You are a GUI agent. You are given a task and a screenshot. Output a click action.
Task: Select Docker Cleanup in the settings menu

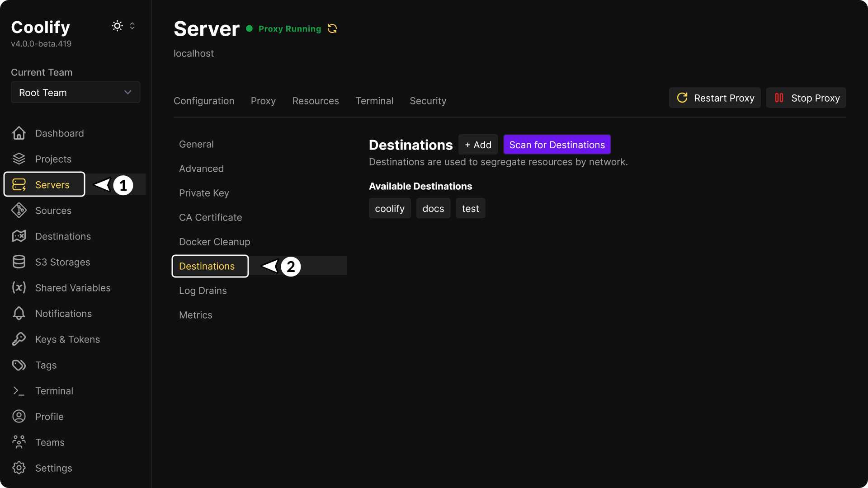tap(214, 242)
